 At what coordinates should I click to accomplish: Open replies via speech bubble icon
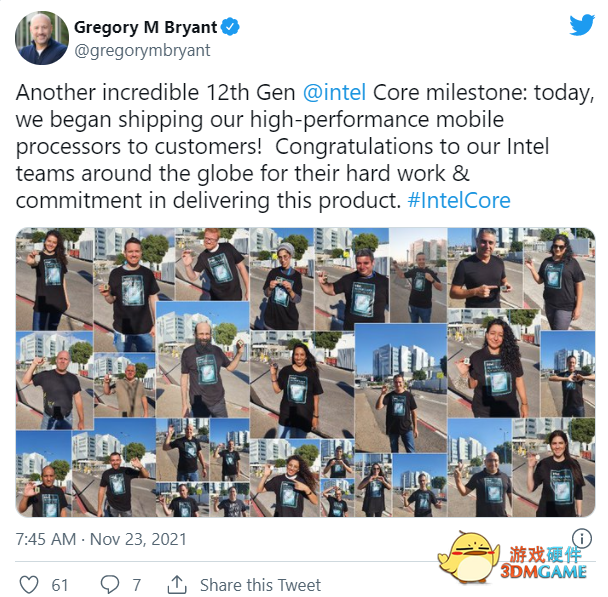(110, 584)
